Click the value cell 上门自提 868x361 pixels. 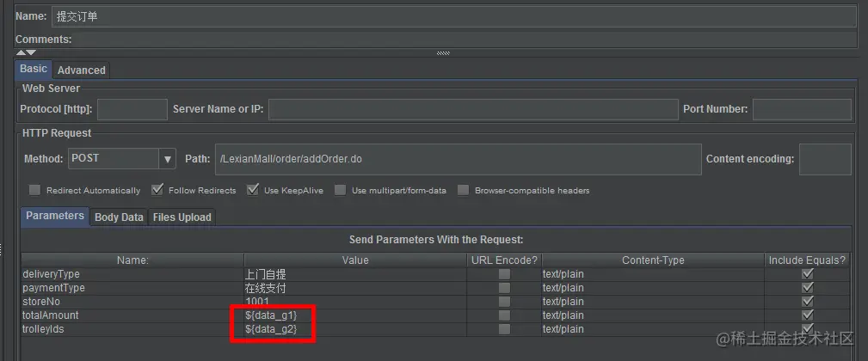point(355,274)
